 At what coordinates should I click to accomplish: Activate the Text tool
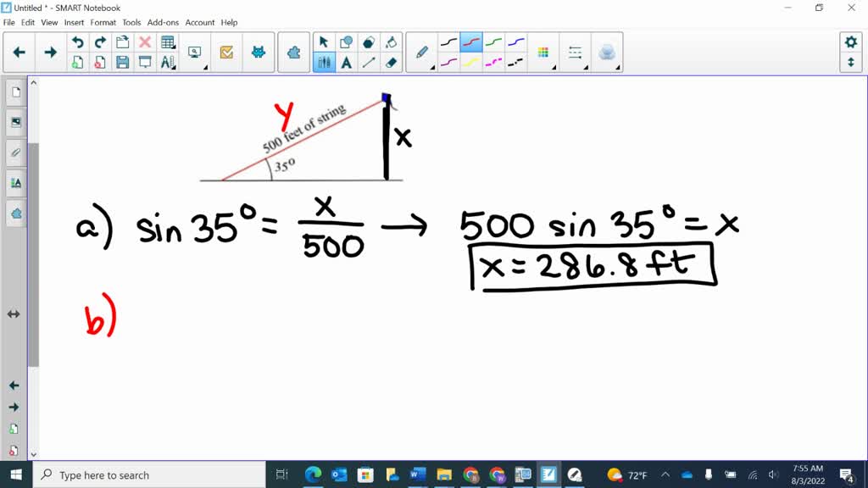(346, 62)
